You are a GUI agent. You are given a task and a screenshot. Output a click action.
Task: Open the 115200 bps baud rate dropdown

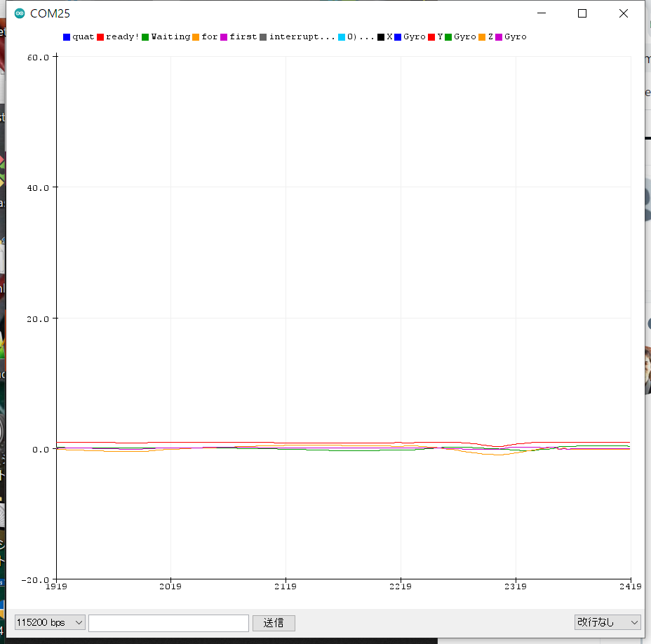click(x=50, y=622)
